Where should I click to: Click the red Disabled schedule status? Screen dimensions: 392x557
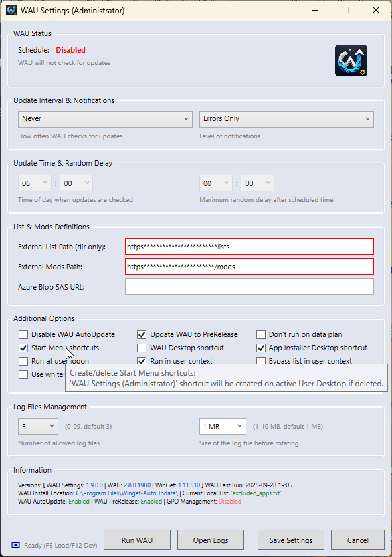pos(71,50)
